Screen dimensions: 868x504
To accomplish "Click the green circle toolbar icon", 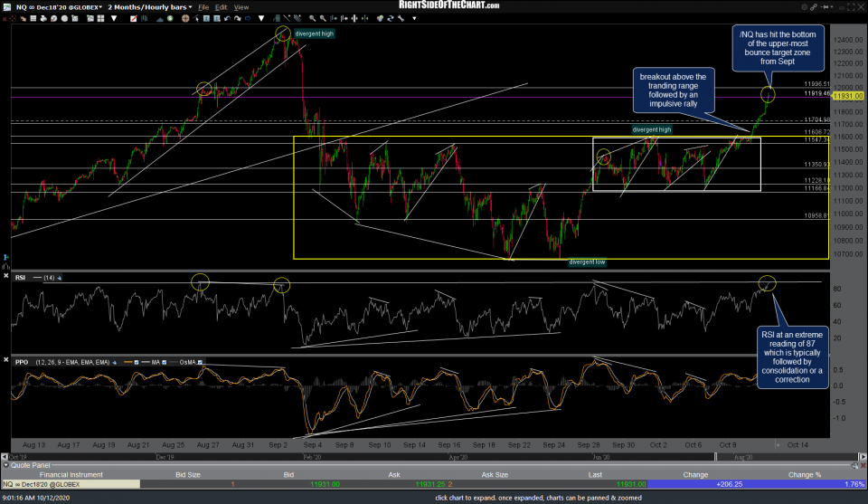I will click(x=170, y=18).
